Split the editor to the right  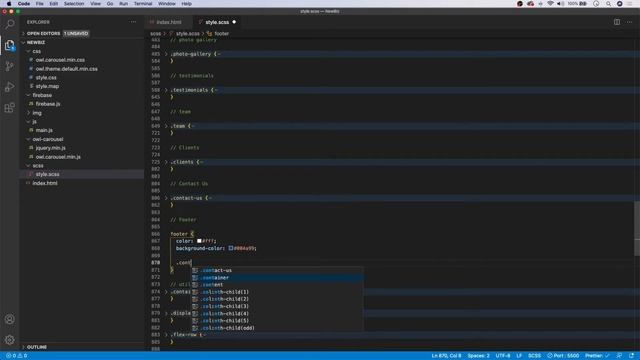[x=617, y=22]
